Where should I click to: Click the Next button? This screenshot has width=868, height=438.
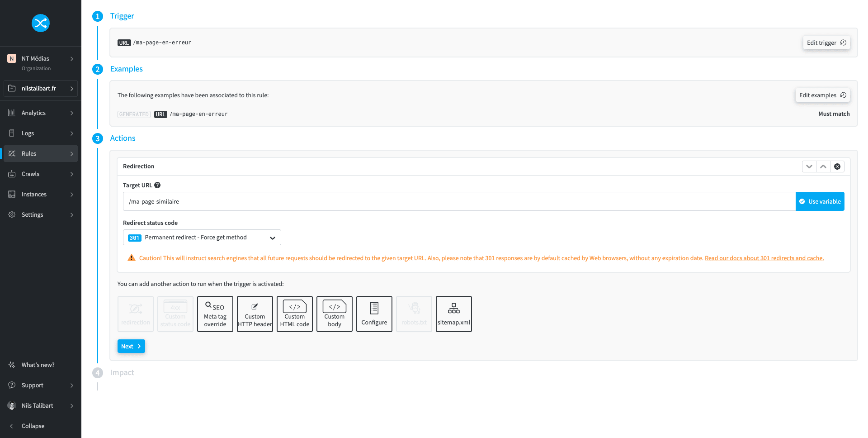tap(131, 346)
